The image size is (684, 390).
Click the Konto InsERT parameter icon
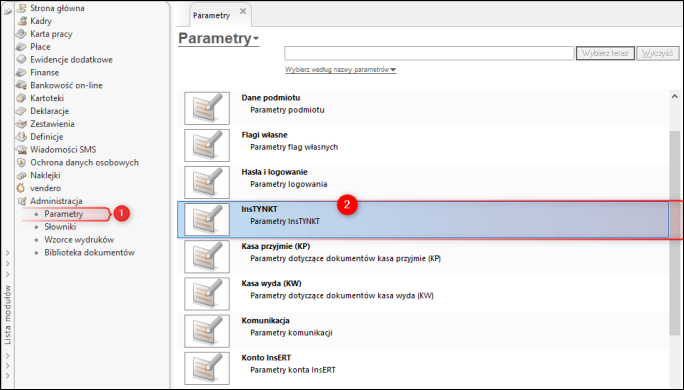pyautogui.click(x=207, y=368)
